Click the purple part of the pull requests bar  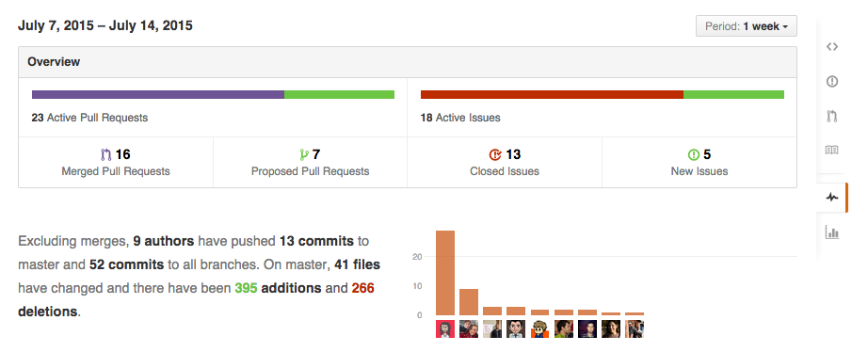(x=158, y=95)
